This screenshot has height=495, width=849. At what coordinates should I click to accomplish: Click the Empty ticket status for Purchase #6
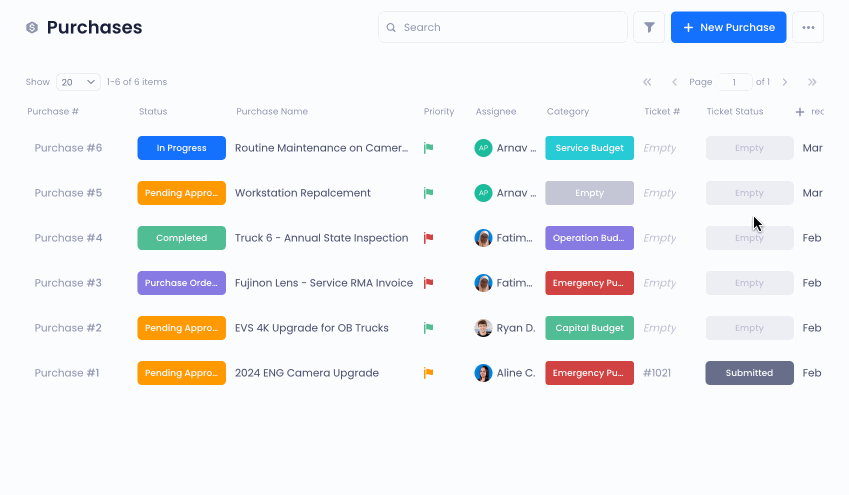(749, 148)
